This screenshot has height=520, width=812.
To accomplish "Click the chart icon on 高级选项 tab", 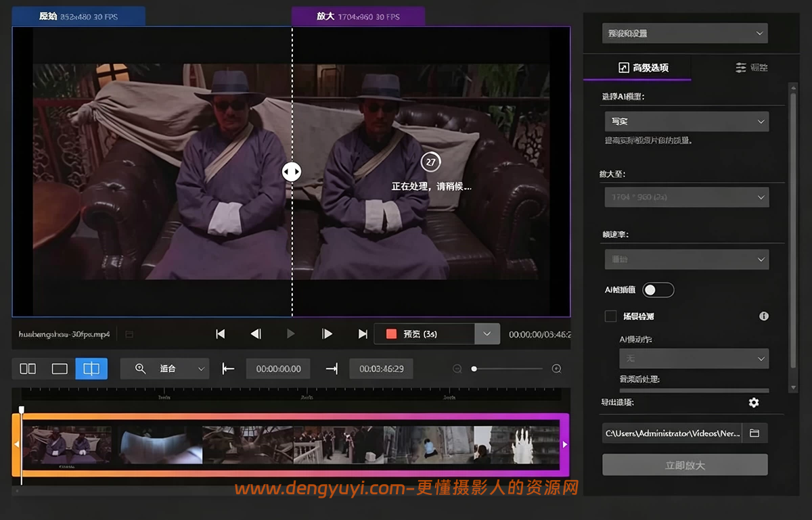I will tap(624, 68).
